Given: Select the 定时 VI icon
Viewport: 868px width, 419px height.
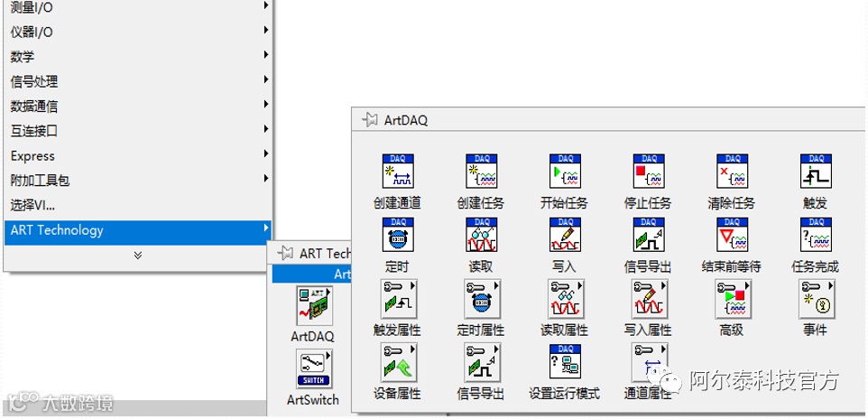Looking at the screenshot, I should click(398, 235).
